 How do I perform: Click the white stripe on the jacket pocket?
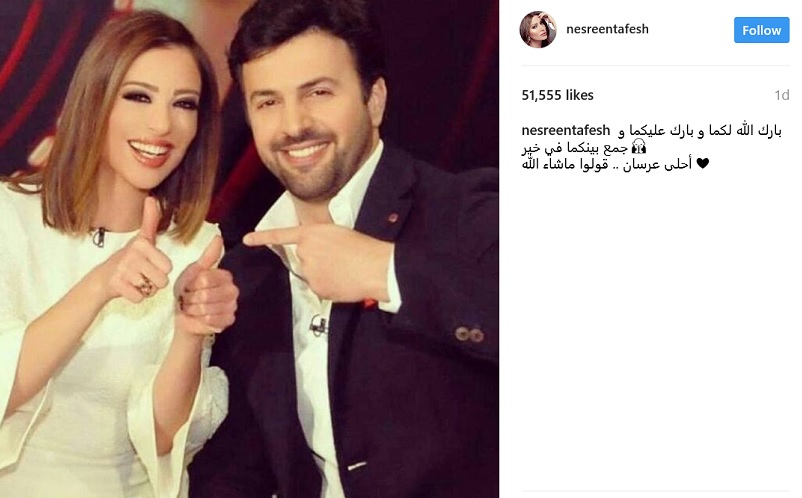coord(357,466)
